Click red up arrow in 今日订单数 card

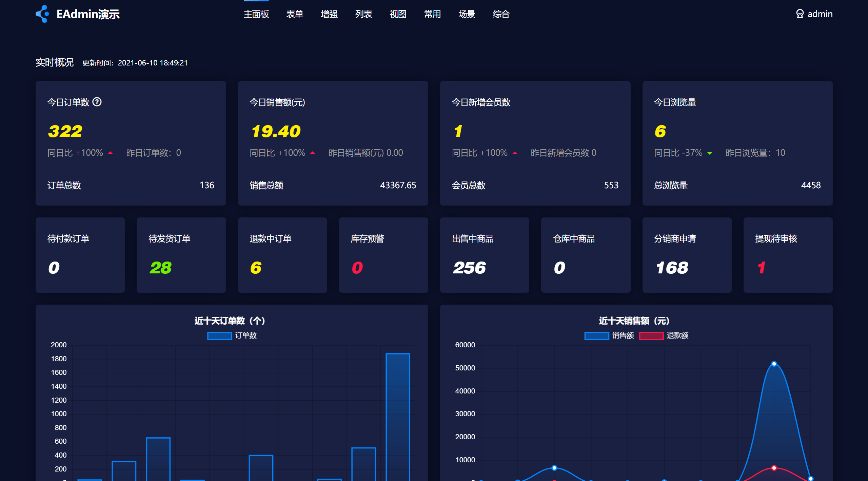tap(110, 153)
